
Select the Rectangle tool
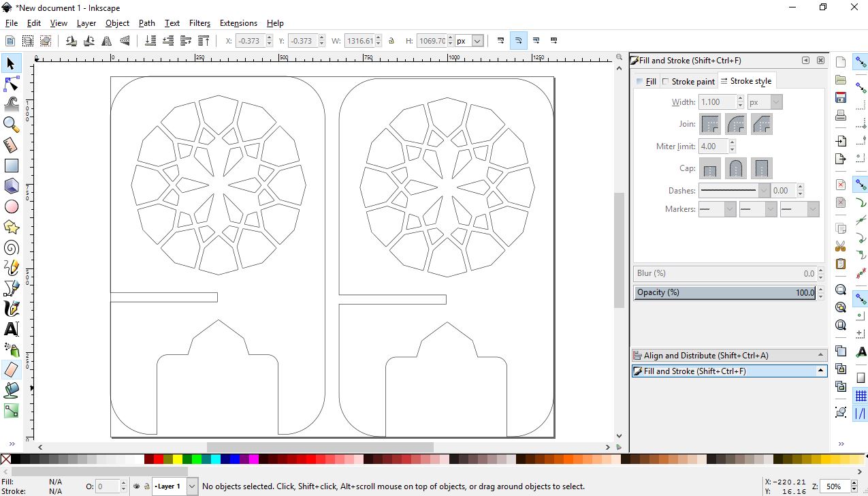pos(11,166)
